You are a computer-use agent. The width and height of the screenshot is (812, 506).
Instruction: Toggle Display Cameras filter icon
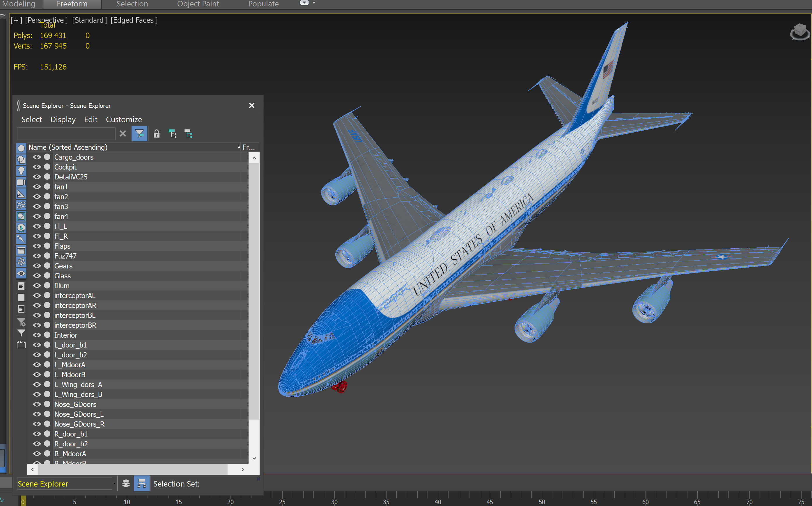click(x=21, y=182)
